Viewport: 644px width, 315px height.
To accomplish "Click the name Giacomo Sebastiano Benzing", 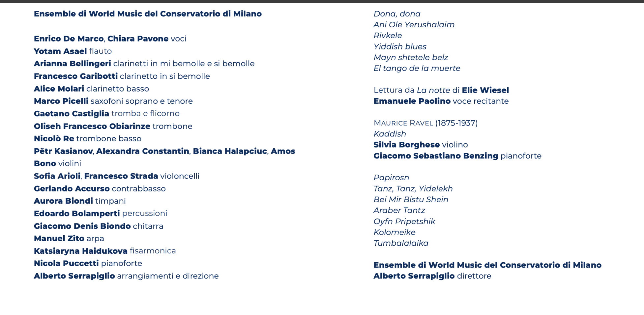I will point(436,156).
